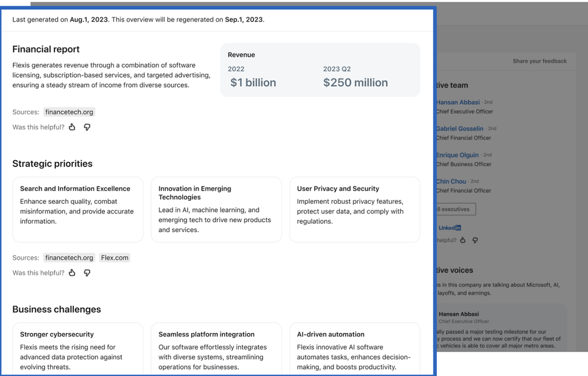
Task: Select User Privacy and Security card
Action: tap(355, 210)
